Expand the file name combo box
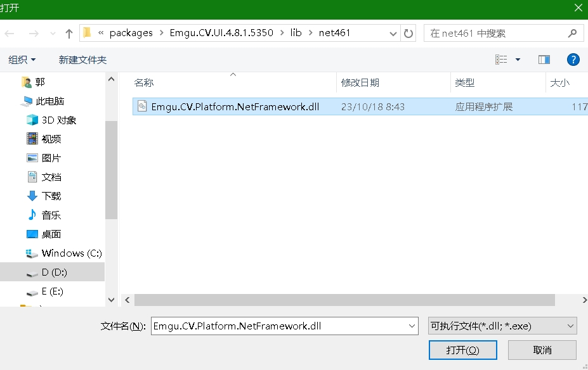The image size is (588, 370). (x=410, y=325)
